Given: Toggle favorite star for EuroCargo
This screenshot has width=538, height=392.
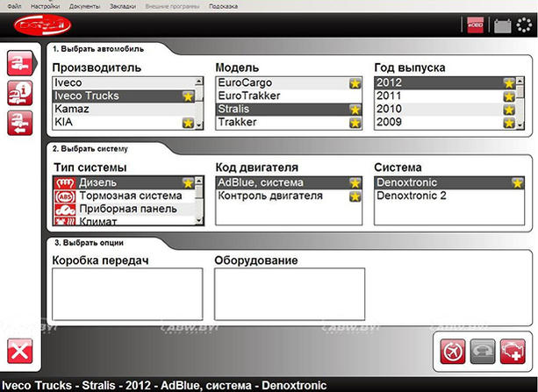Looking at the screenshot, I should [355, 83].
